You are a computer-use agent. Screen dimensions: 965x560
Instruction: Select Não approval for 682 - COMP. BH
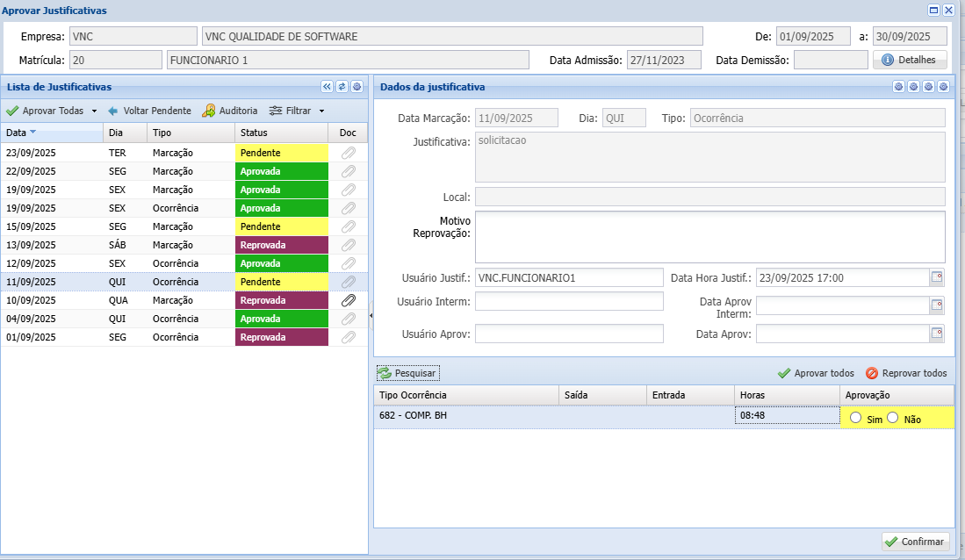point(892,418)
